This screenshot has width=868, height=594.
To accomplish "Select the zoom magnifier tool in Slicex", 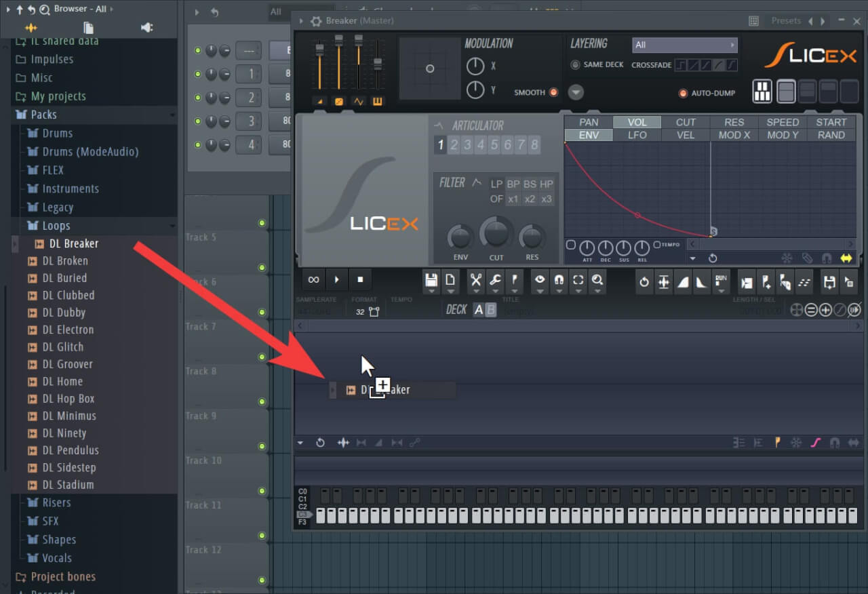I will 597,281.
